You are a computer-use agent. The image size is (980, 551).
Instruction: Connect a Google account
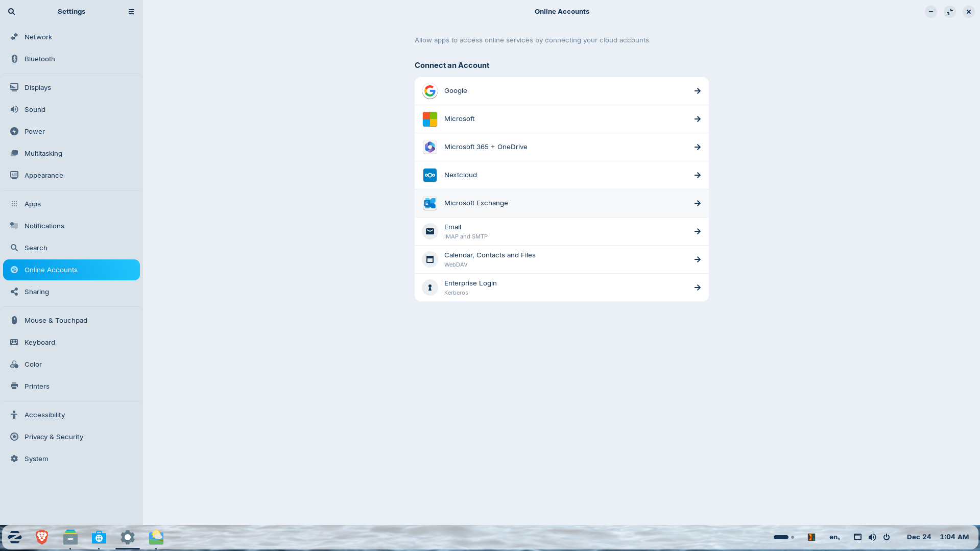tap(561, 90)
